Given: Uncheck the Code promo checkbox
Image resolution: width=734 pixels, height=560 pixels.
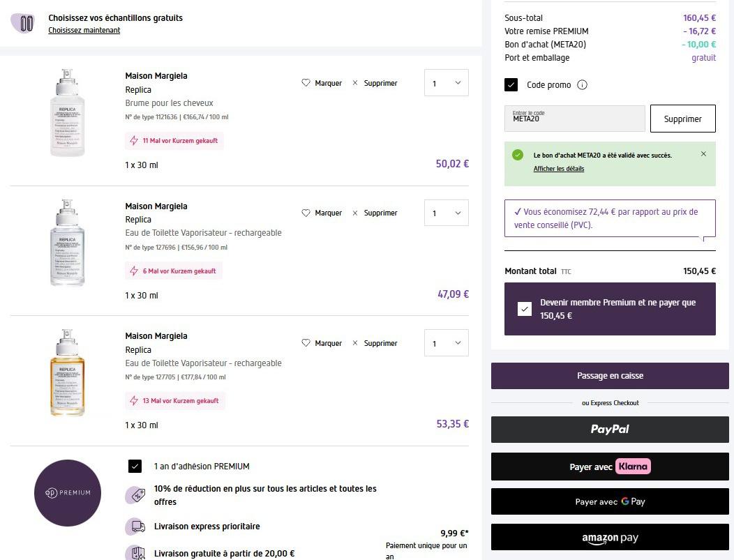Looking at the screenshot, I should [511, 85].
